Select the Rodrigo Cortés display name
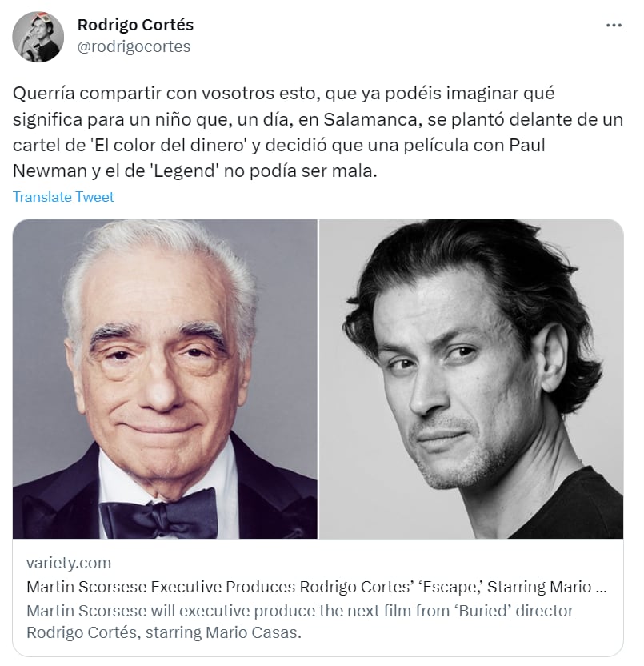 (135, 25)
